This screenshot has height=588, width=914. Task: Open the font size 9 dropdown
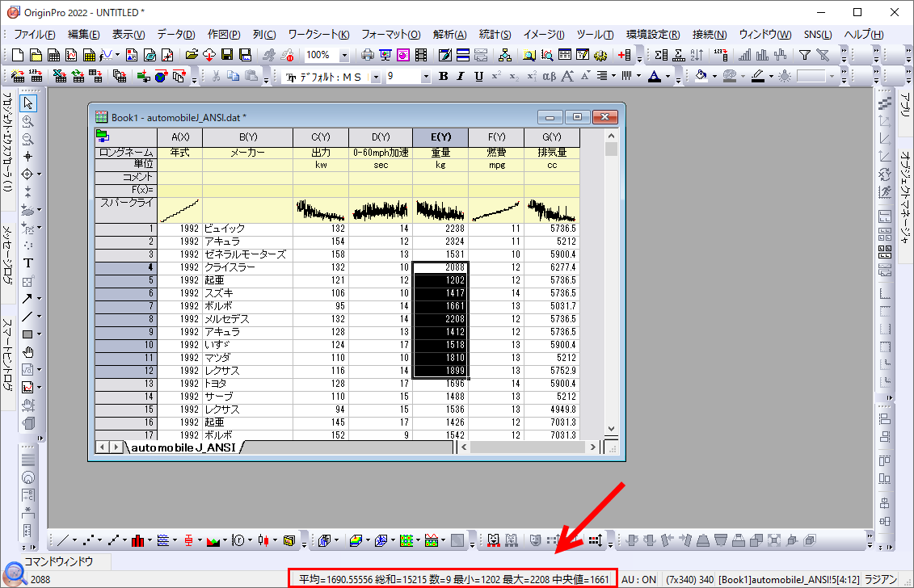[426, 77]
